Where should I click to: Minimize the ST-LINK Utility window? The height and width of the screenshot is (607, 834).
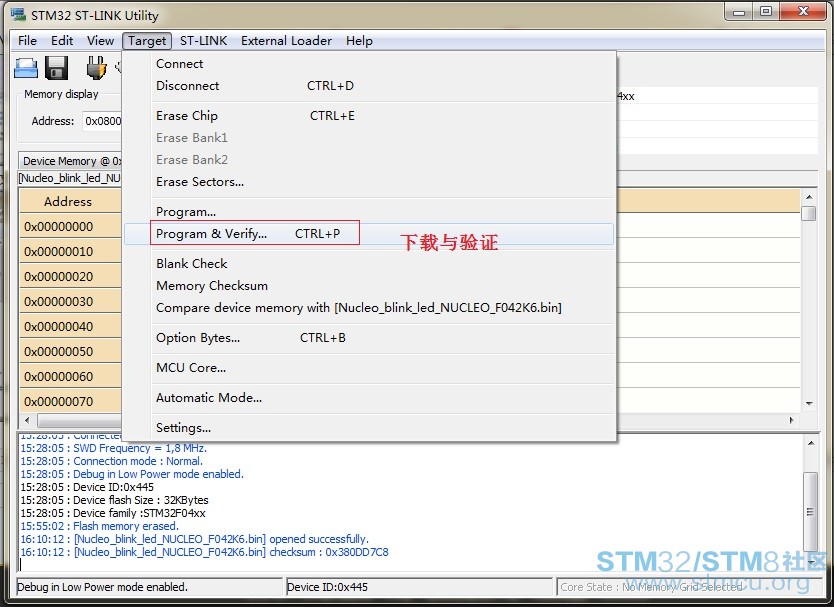[739, 12]
